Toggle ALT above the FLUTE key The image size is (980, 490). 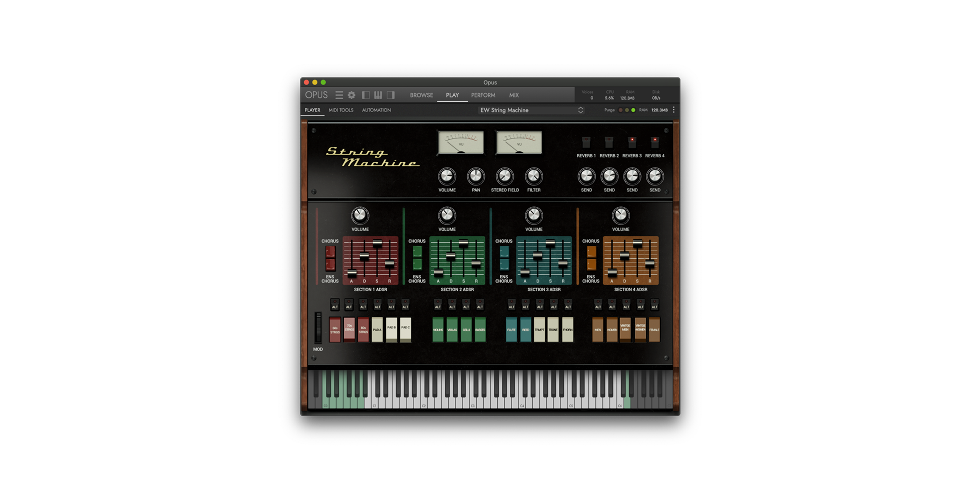pos(511,305)
